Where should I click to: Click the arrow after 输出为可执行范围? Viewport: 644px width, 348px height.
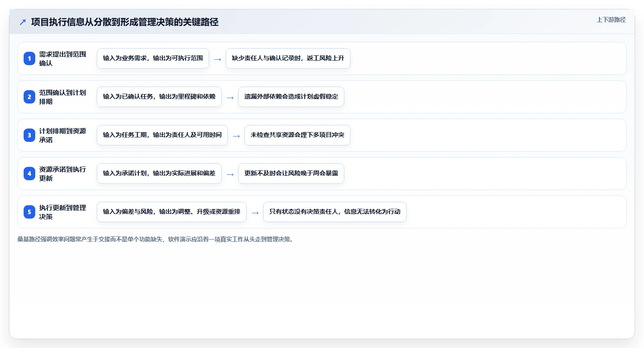218,59
